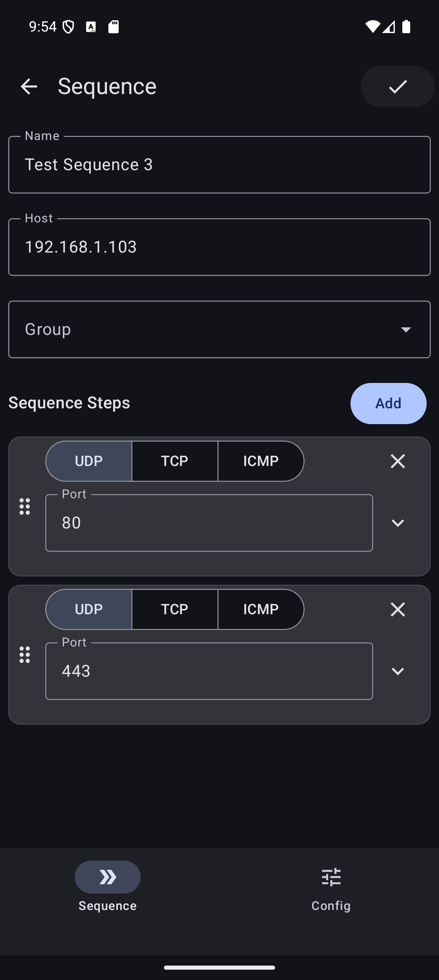439x980 pixels.
Task: Edit the port field showing 443
Action: [209, 671]
